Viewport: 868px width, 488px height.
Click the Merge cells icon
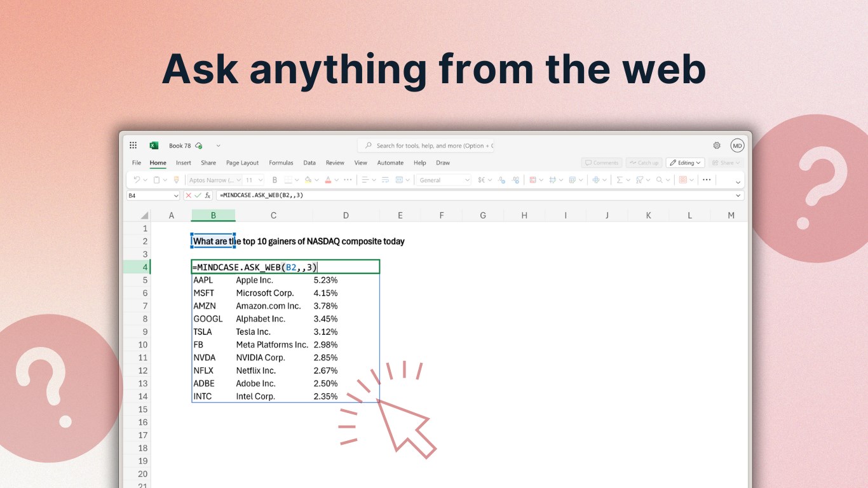pyautogui.click(x=399, y=180)
